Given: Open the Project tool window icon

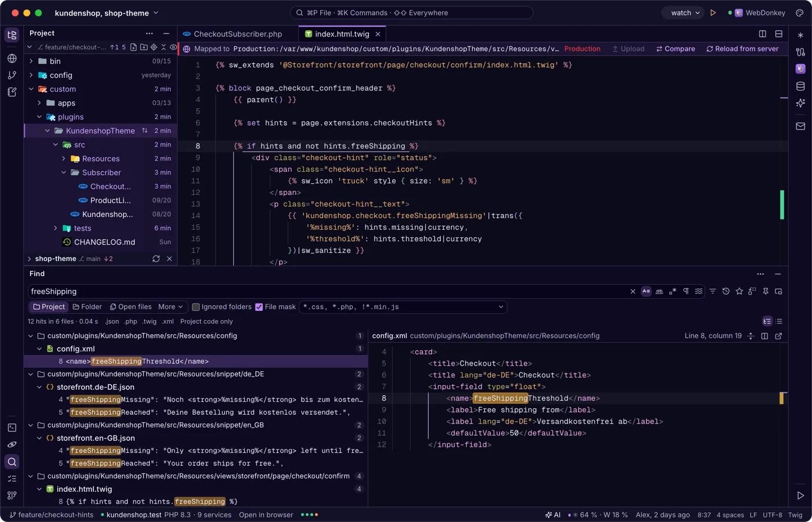Looking at the screenshot, I should 12,35.
